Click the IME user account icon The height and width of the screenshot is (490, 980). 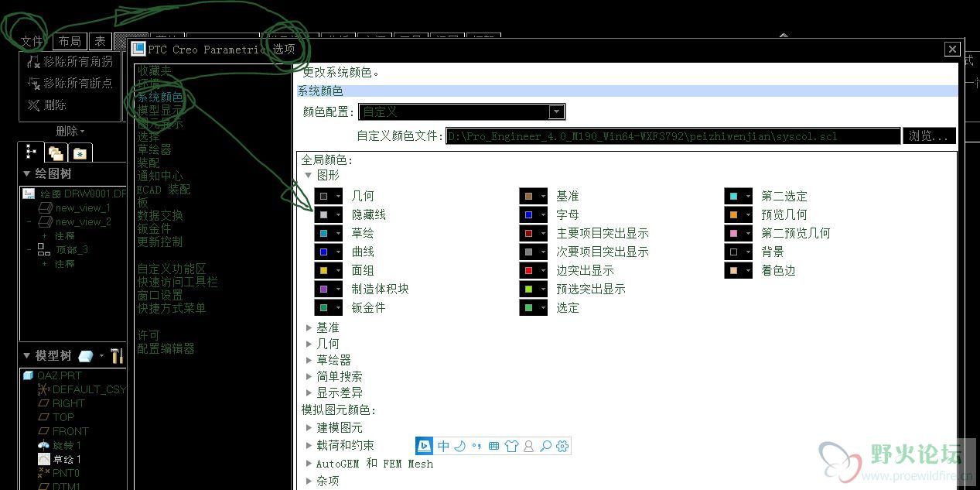(x=529, y=446)
